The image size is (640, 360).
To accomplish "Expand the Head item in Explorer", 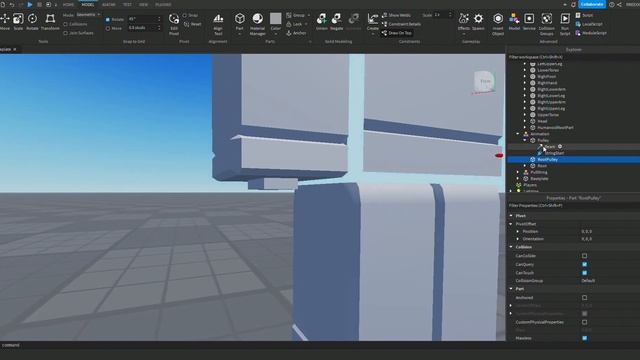I will [x=525, y=121].
